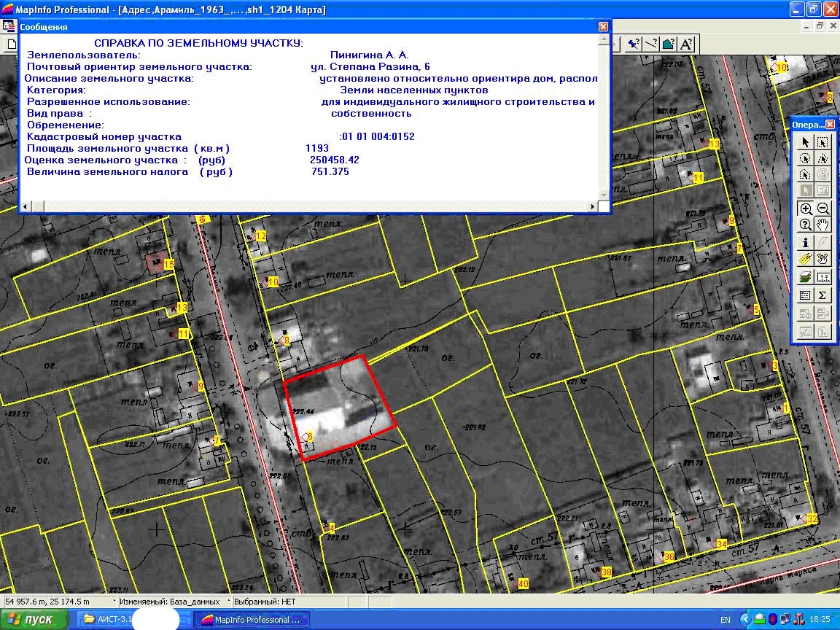Close the Сообщения messages window

(603, 26)
